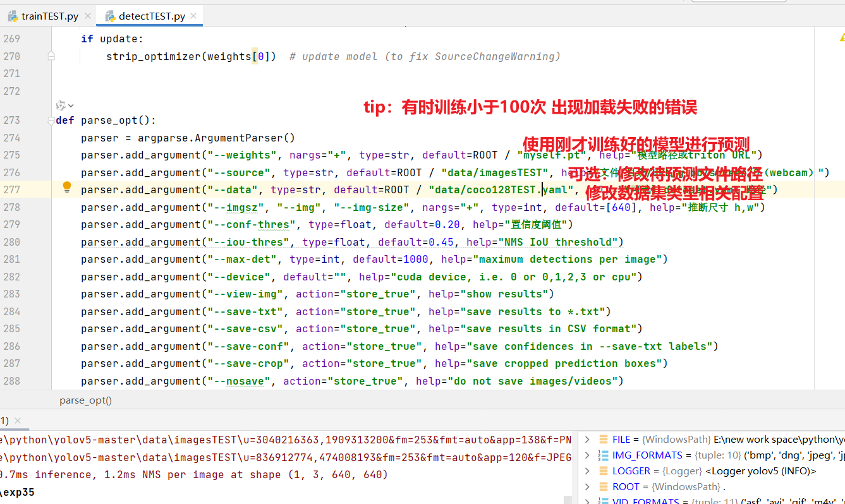
Task: Collapse the parse_opt function fold marker
Action: pos(51,121)
